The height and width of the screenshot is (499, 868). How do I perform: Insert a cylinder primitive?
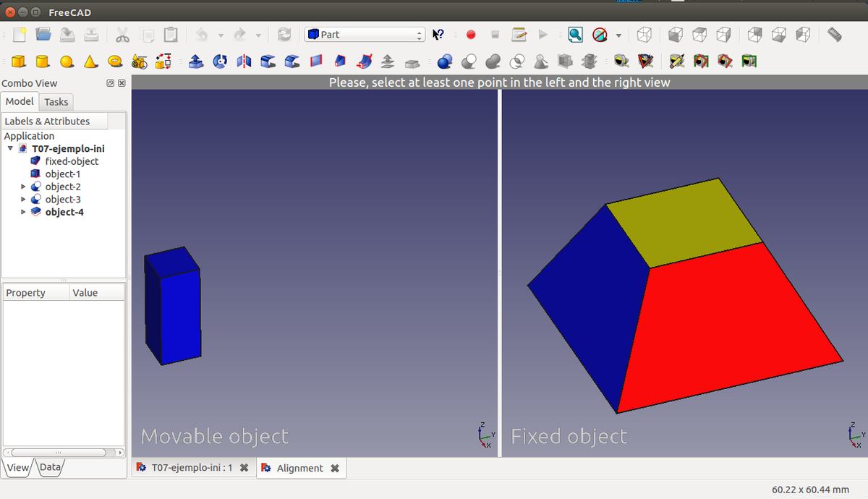point(43,62)
